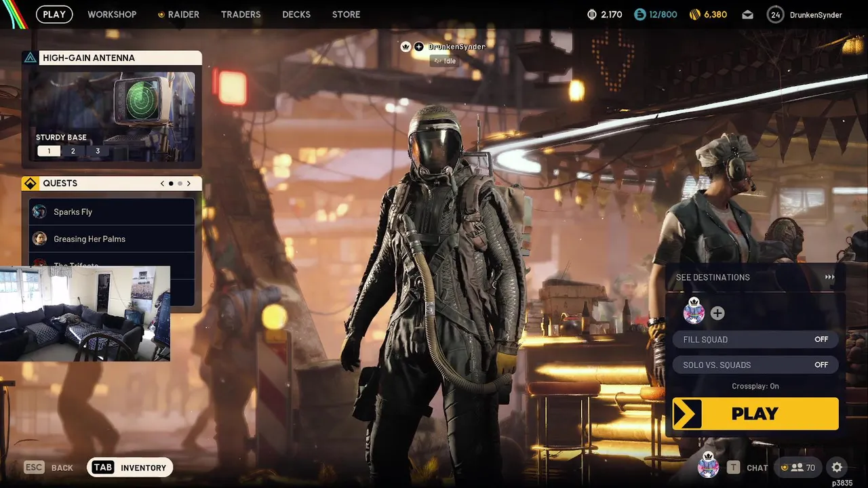868x488 pixels.
Task: Click the ESC BACK button
Action: pyautogui.click(x=49, y=468)
